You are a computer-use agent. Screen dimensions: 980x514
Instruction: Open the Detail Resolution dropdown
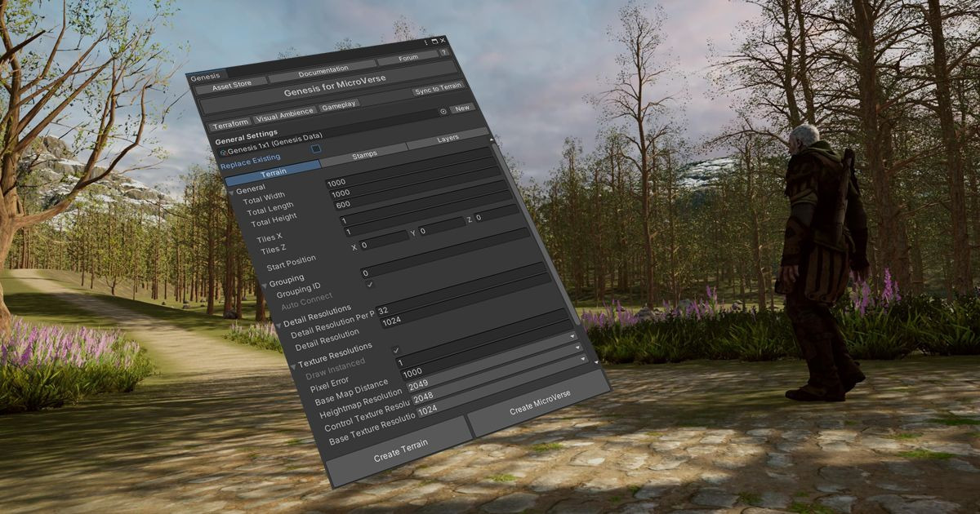[572, 336]
